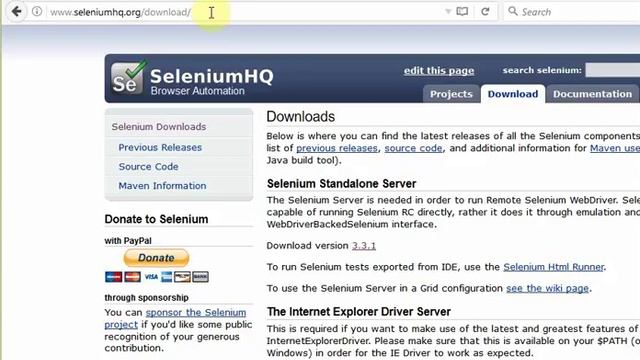Screen dimensions: 640x360
Task: Switch to the Projects tab
Action: [x=451, y=94]
